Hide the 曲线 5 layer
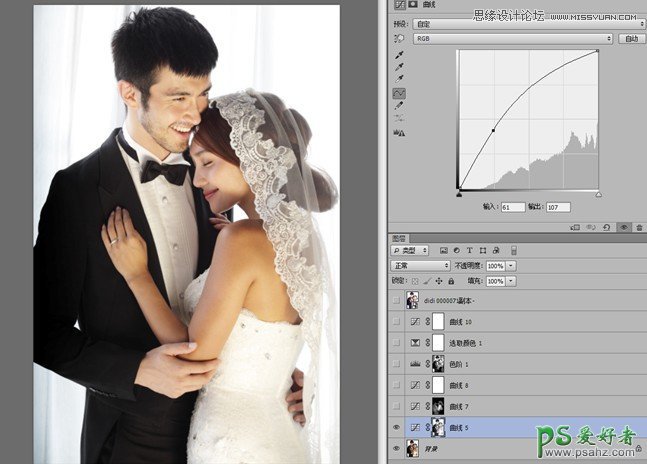The height and width of the screenshot is (464, 647). (397, 427)
